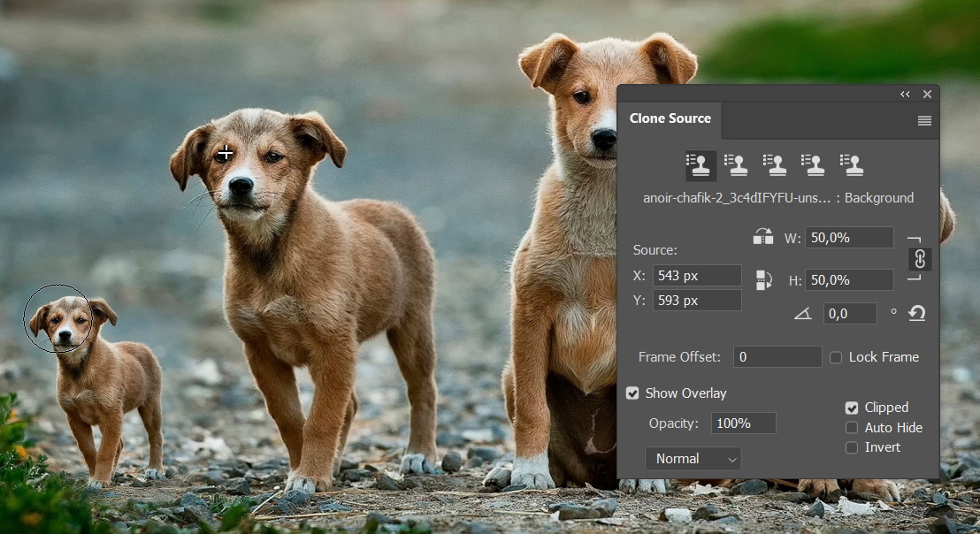Click the overlay Opacity value field
This screenshot has width=980, height=534.
pos(743,423)
